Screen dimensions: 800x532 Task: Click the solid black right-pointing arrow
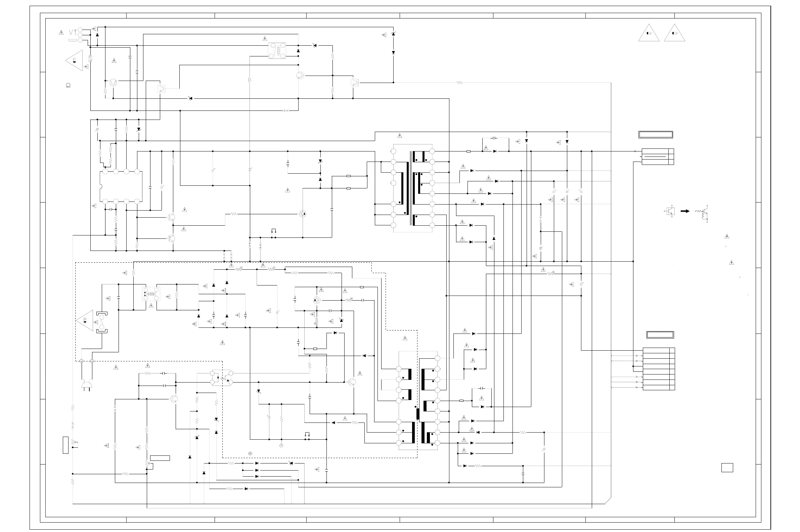click(685, 211)
